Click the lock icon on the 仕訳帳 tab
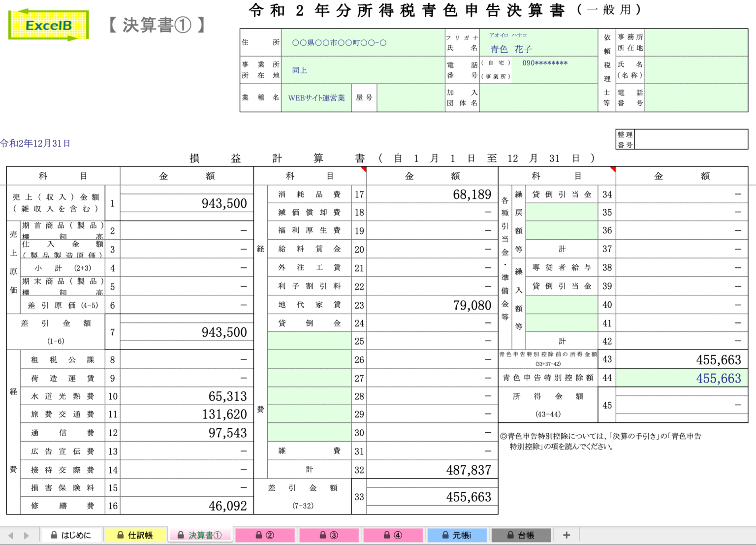The width and height of the screenshot is (756, 545). [x=120, y=535]
